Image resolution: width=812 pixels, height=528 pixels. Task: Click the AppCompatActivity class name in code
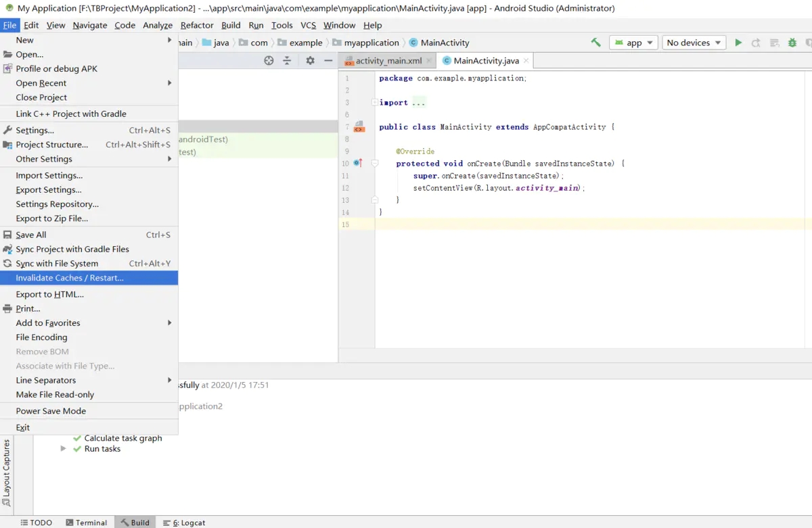coord(570,127)
